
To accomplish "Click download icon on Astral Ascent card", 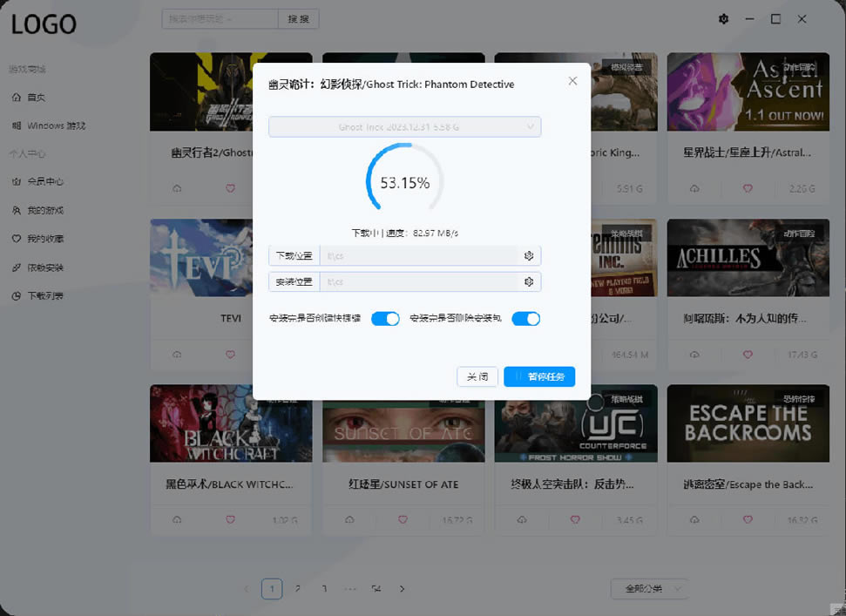I will point(694,188).
